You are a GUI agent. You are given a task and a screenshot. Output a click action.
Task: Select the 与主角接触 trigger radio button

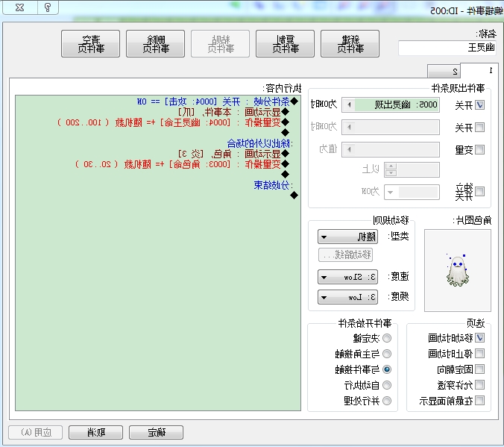(387, 354)
